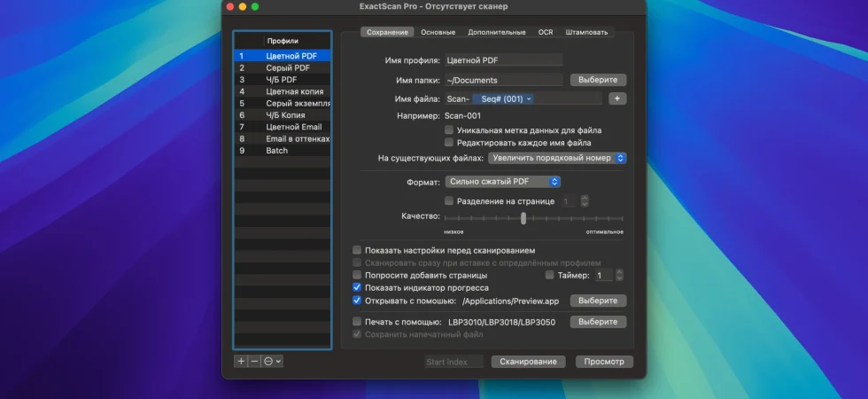
Task: Open the Формат dropdown Сильно сжатый PDF
Action: pyautogui.click(x=503, y=182)
